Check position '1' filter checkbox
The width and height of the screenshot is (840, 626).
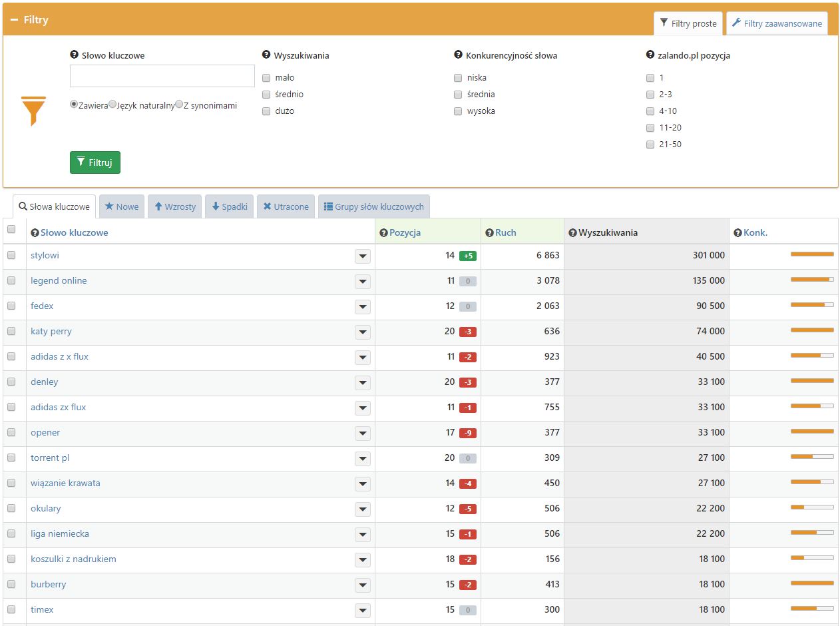click(x=650, y=78)
